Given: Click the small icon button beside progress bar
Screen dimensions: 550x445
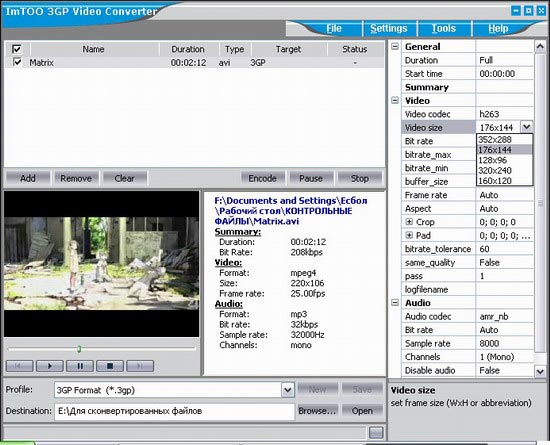Looking at the screenshot, I should coord(376,433).
